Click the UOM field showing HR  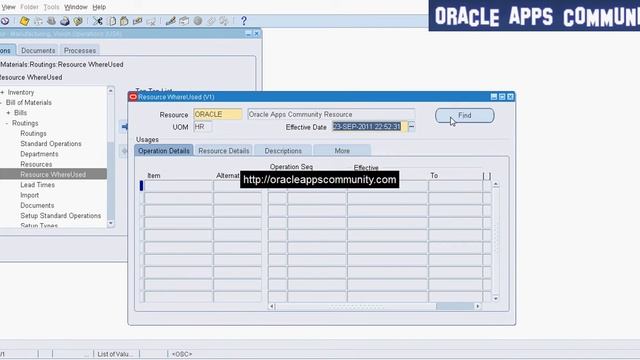point(203,127)
